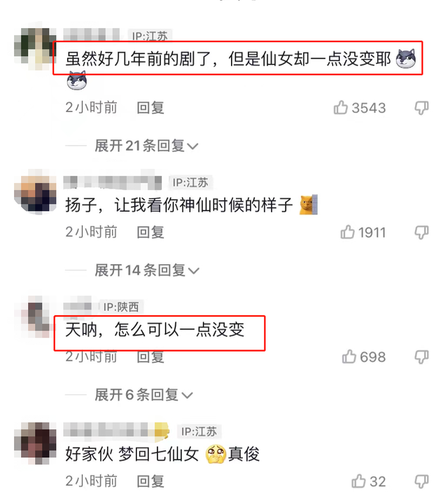This screenshot has width=448, height=496.
Task: Open the last commenter's avatar
Action: 36,443
